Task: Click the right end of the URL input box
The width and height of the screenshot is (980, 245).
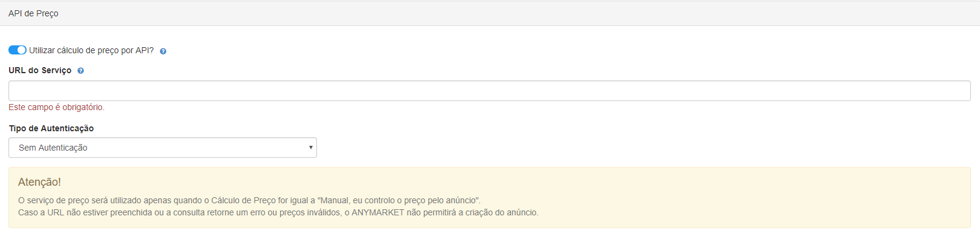Action: (960, 91)
